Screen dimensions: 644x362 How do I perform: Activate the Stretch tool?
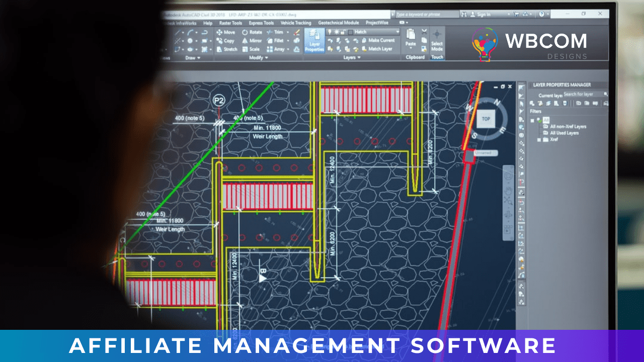(227, 49)
